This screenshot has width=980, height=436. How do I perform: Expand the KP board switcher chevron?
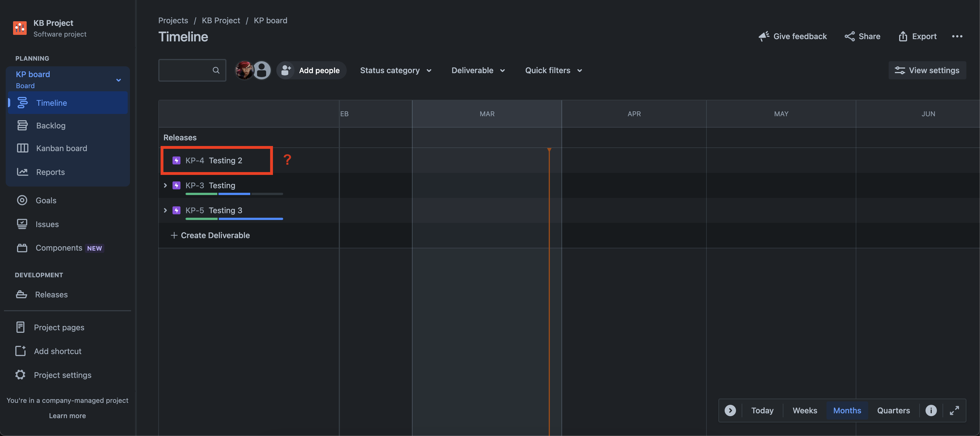click(118, 80)
